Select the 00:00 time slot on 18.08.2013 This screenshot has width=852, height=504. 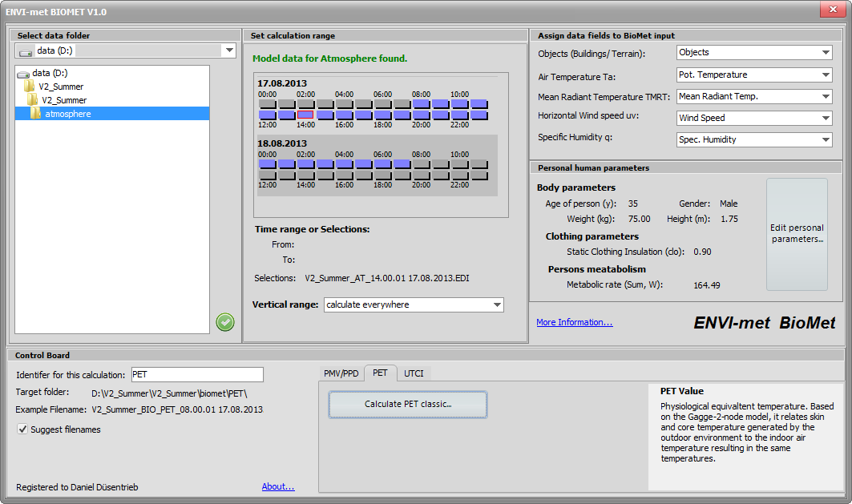click(x=267, y=164)
